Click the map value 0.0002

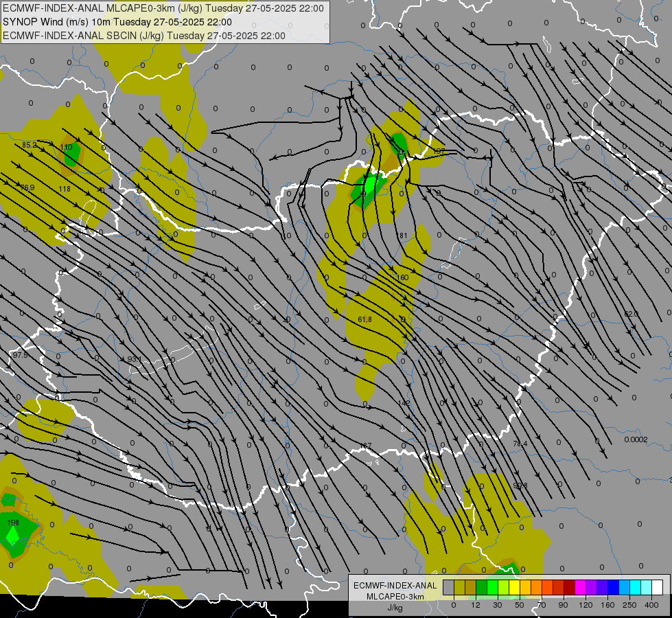coord(636,439)
